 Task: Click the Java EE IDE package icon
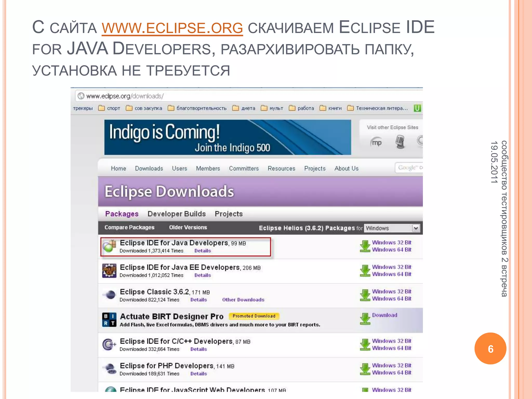[109, 271]
